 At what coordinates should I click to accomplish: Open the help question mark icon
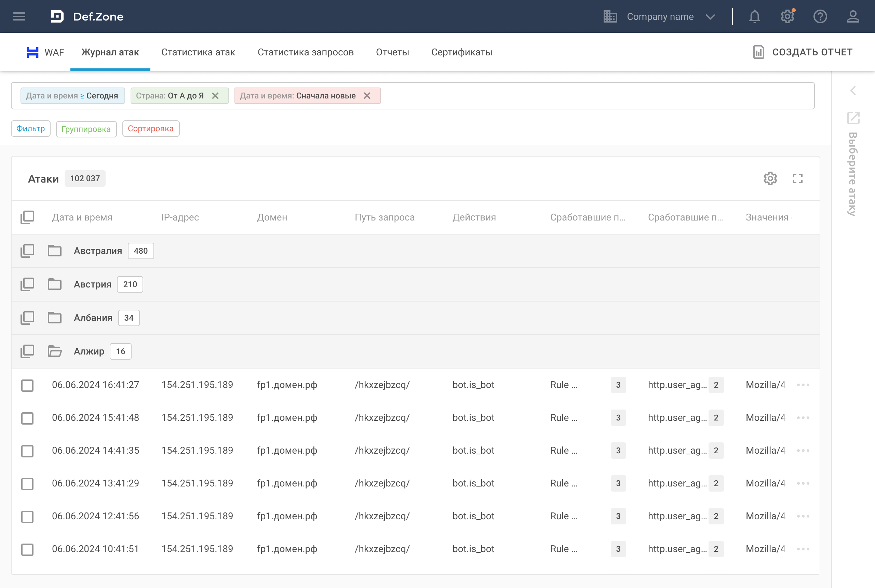point(820,16)
